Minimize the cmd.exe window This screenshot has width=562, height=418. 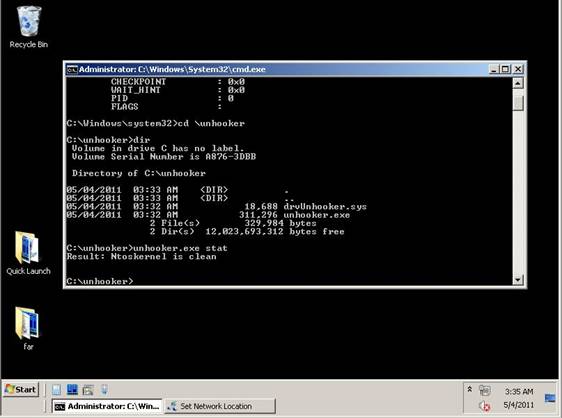[x=494, y=69]
